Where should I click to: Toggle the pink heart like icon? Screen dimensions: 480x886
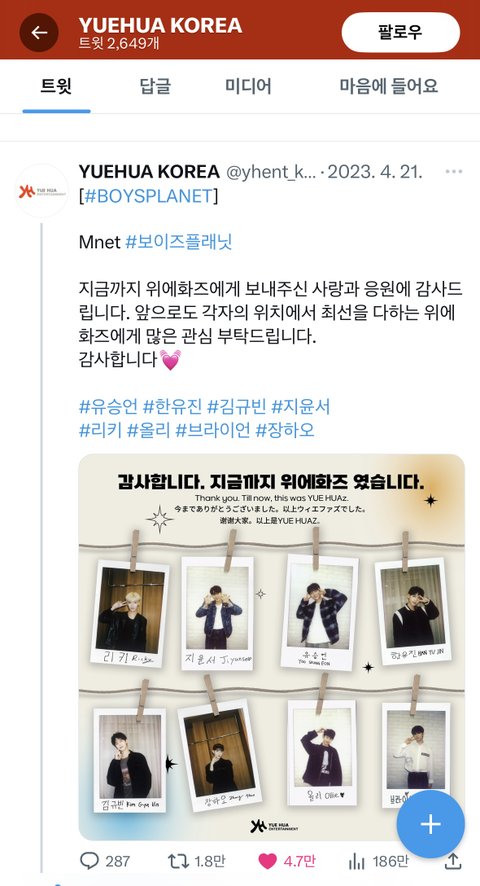(267, 861)
